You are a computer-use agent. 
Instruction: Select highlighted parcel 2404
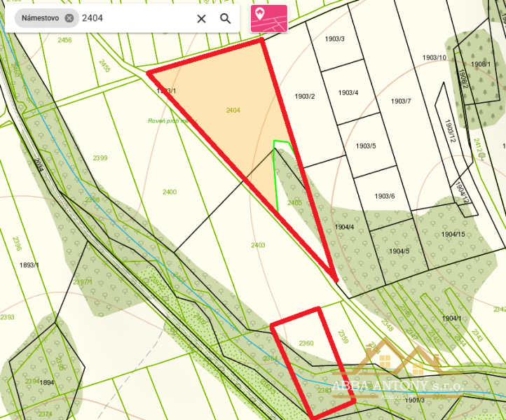coord(233,110)
